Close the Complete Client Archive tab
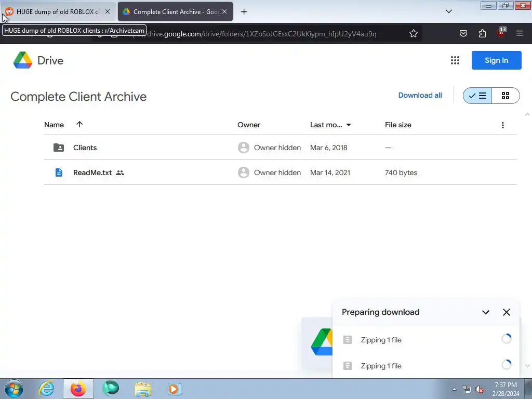 [224, 11]
